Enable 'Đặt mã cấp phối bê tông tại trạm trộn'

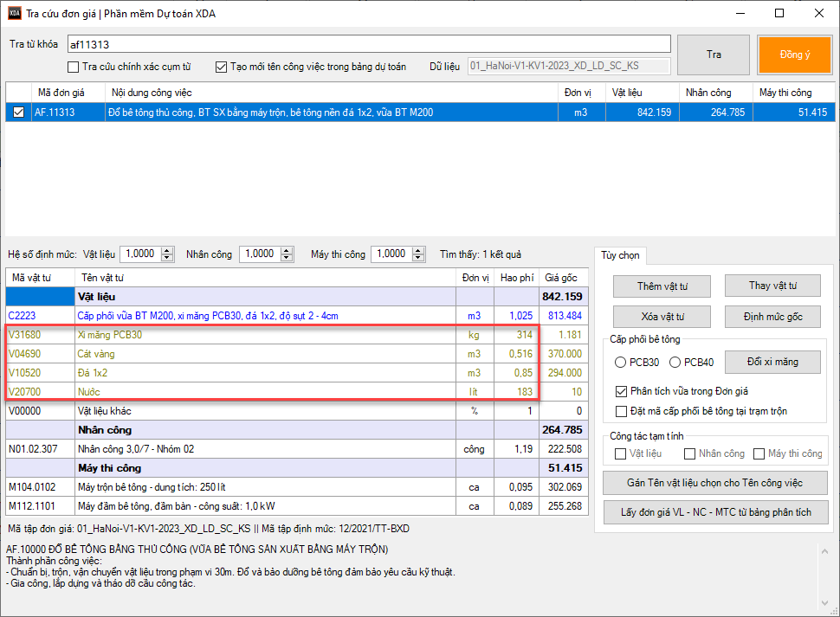(621, 412)
